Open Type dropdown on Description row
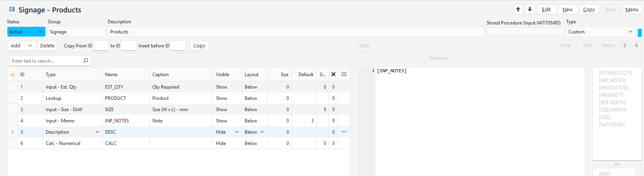 click(97, 132)
